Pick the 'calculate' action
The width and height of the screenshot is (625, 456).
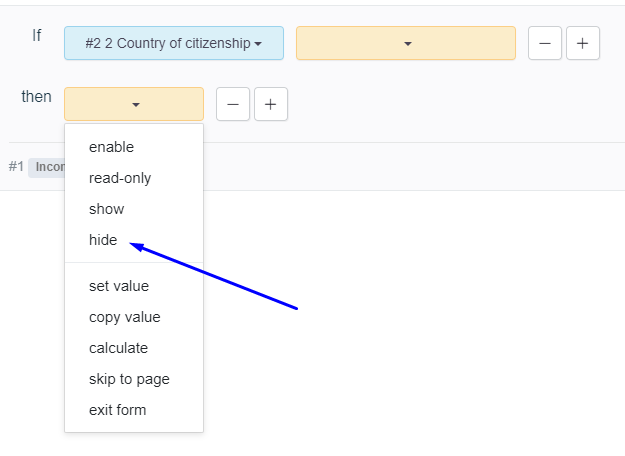pos(118,348)
